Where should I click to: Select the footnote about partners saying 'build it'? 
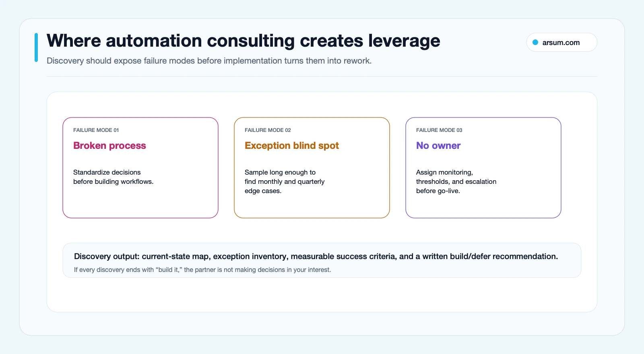click(x=202, y=270)
